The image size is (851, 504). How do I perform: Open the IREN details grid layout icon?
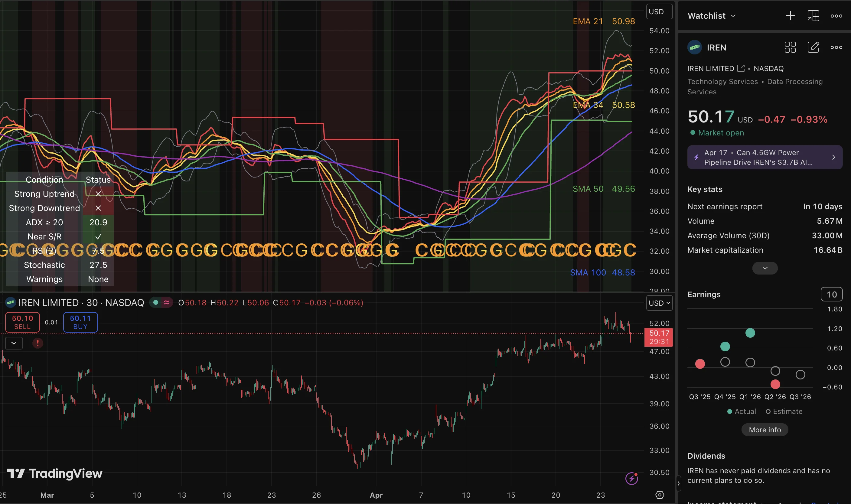[790, 47]
